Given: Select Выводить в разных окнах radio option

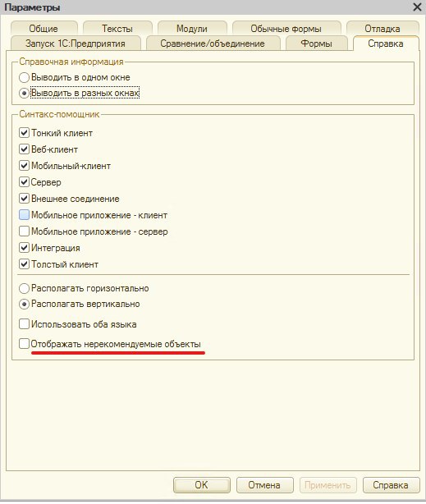Looking at the screenshot, I should pyautogui.click(x=24, y=94).
